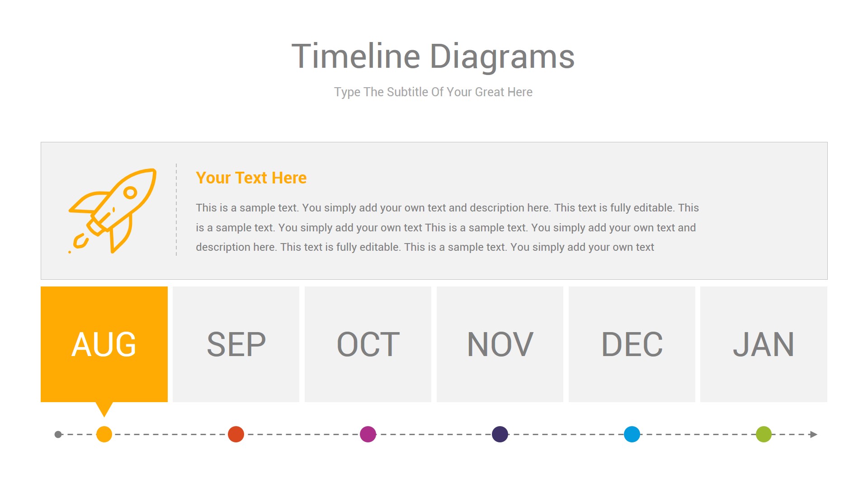Select the magenta timeline dot
The height and width of the screenshot is (488, 868).
[368, 434]
